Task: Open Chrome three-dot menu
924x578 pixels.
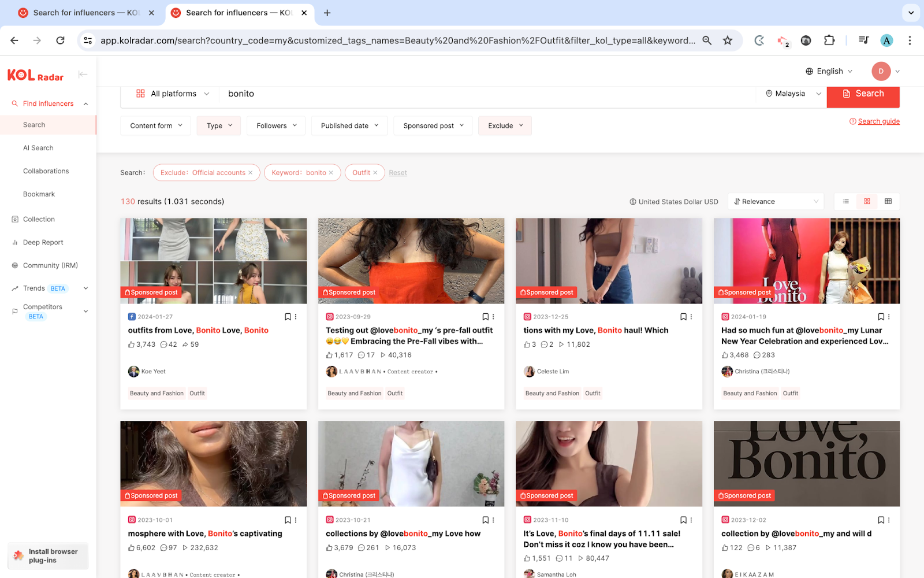Action: [x=910, y=40]
